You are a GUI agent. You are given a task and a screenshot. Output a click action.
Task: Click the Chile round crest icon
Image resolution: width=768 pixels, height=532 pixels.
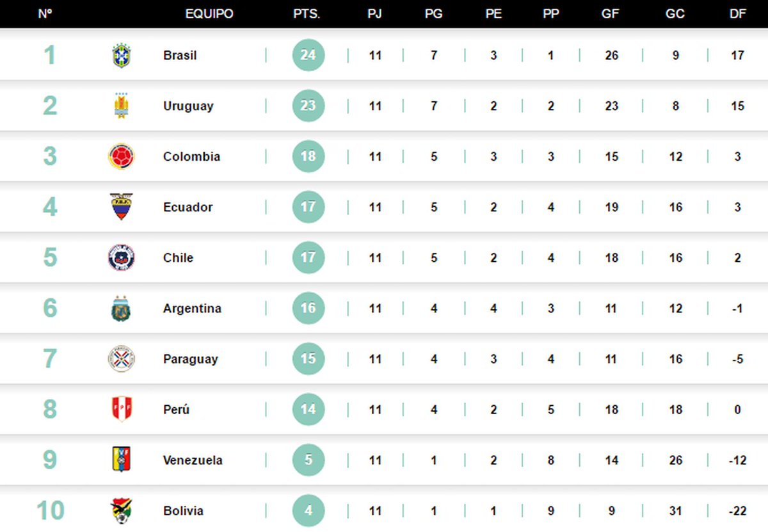tap(121, 257)
